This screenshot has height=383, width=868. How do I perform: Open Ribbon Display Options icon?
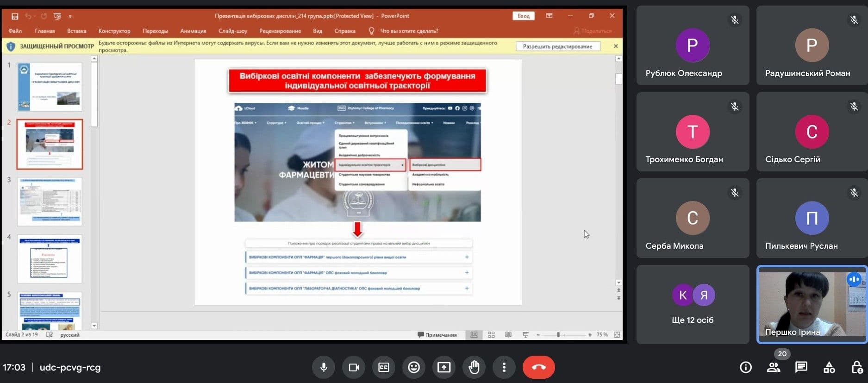pyautogui.click(x=549, y=16)
